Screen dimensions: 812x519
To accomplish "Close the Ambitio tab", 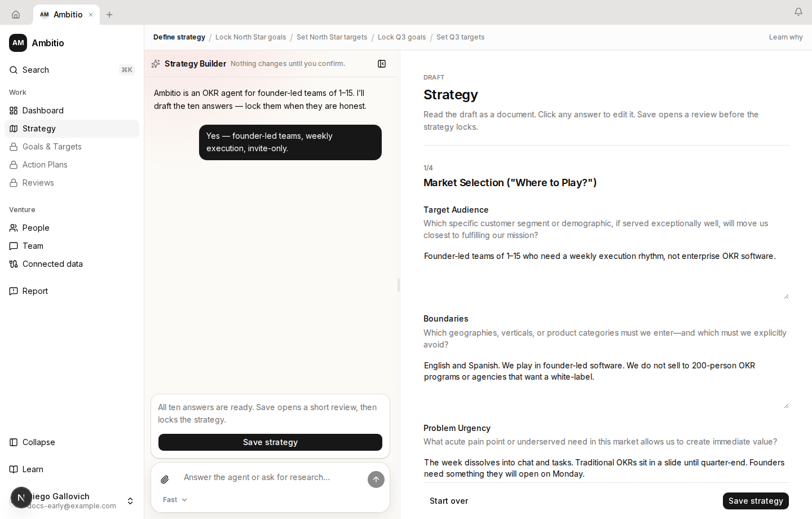I will (x=91, y=15).
